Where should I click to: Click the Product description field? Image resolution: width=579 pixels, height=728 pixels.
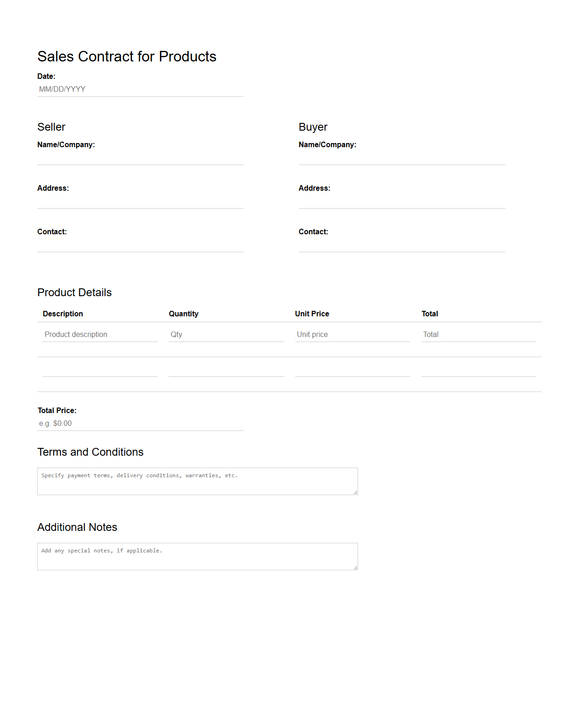coord(100,334)
